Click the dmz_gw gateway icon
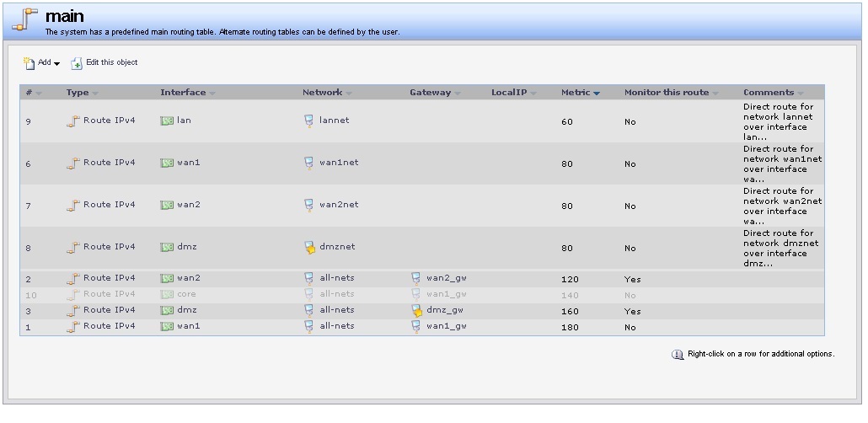Image resolution: width=868 pixels, height=423 pixels. coord(417,311)
